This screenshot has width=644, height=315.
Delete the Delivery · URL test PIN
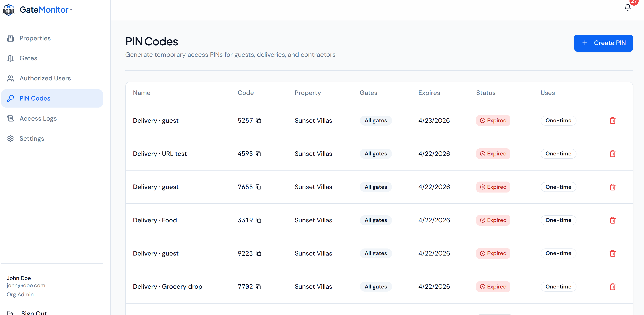click(x=613, y=154)
